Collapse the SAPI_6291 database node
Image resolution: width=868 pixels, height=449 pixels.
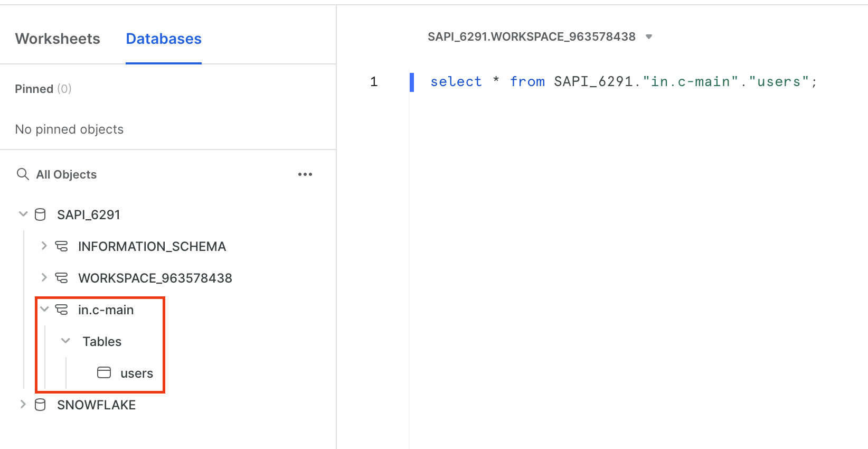tap(23, 213)
